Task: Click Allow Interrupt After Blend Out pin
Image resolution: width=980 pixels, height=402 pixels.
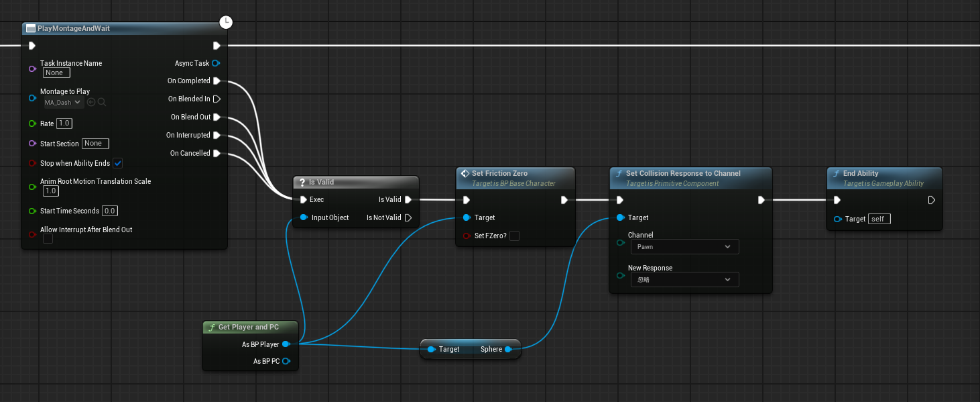Action: point(32,234)
